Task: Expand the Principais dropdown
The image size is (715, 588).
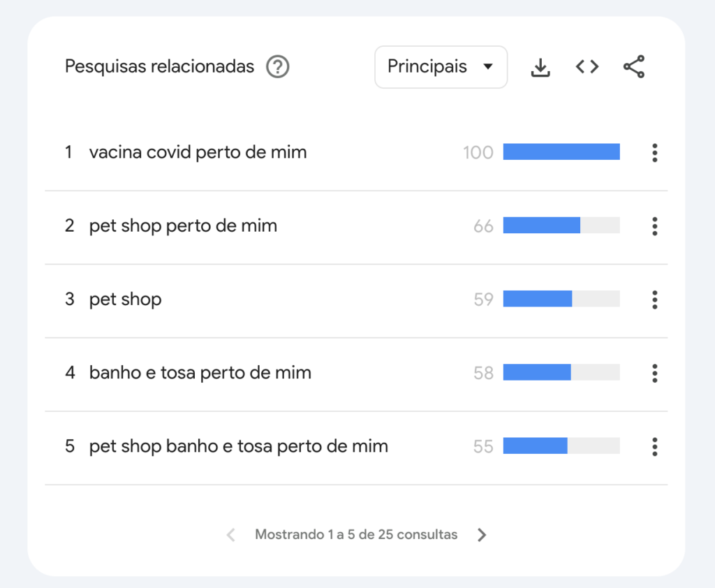Action: pos(441,67)
